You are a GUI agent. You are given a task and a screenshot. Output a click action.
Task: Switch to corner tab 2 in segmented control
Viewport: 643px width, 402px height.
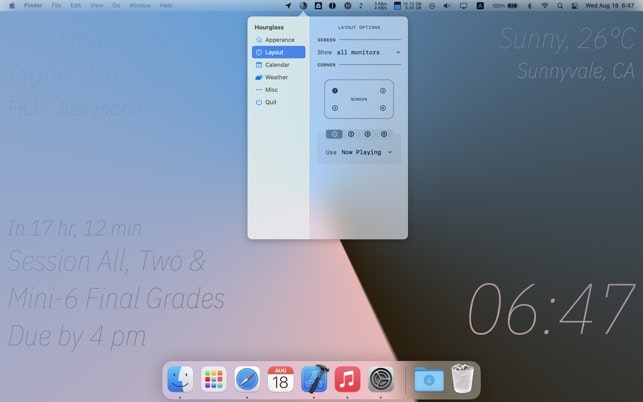(351, 134)
